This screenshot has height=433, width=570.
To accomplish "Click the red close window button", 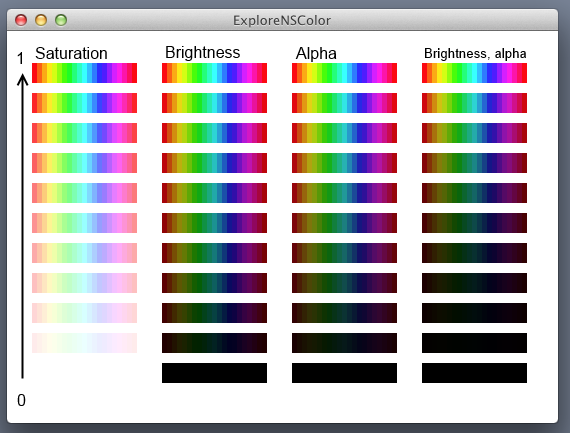I will click(21, 20).
